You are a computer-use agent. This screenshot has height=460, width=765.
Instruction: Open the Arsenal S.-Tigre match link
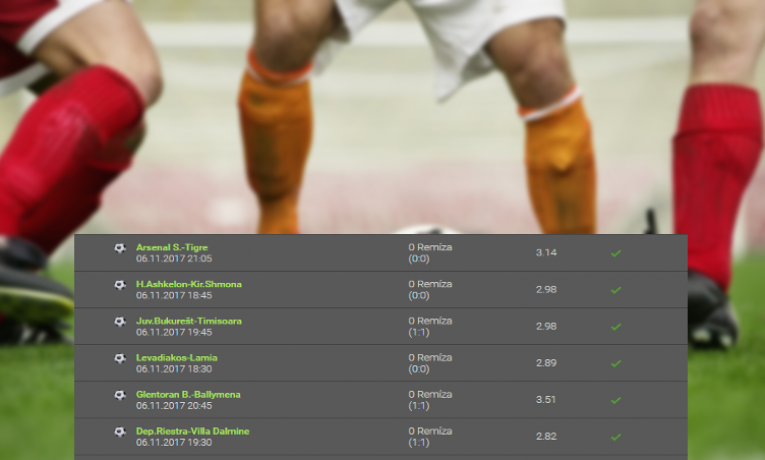pyautogui.click(x=172, y=247)
